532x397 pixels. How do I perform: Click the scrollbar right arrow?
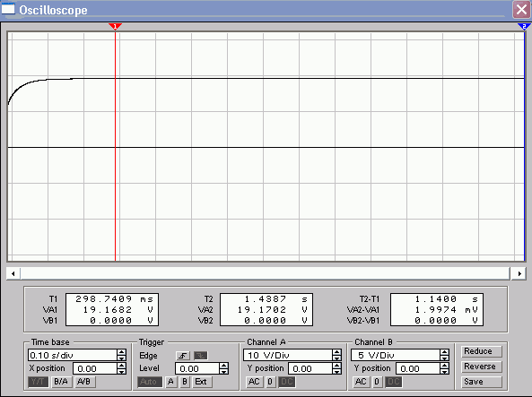pyautogui.click(x=519, y=273)
